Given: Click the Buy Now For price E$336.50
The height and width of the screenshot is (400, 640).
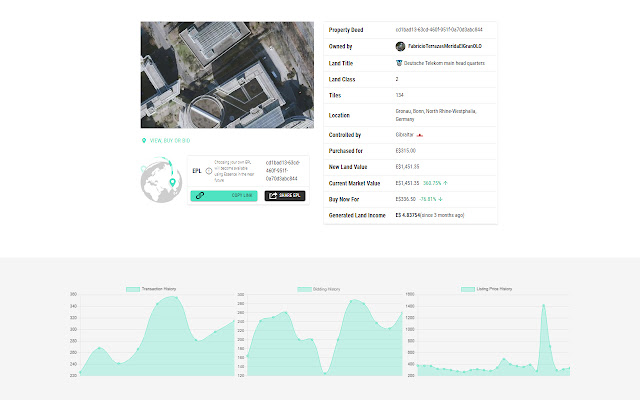Looking at the screenshot, I should coord(405,199).
